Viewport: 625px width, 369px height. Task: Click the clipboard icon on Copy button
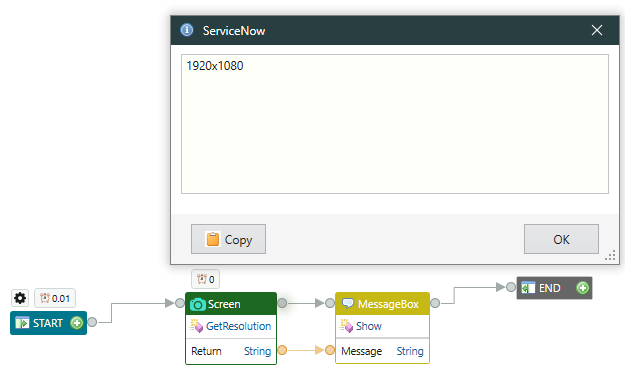212,239
